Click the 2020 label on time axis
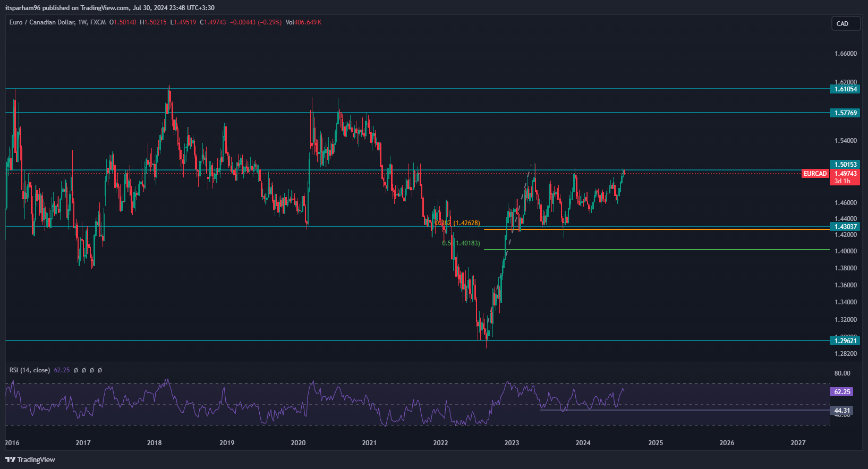 (299, 443)
